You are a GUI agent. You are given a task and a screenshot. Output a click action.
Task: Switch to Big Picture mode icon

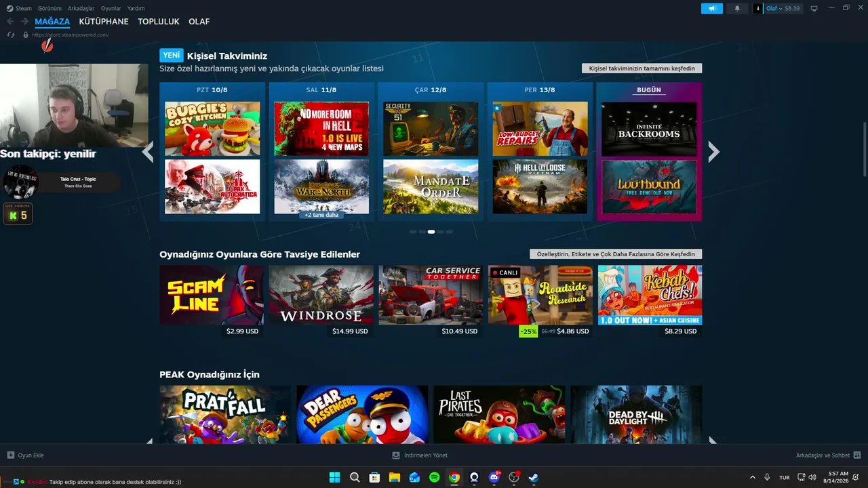point(814,8)
